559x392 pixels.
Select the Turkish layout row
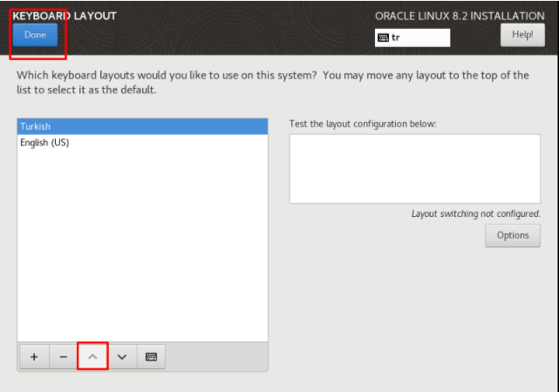click(x=143, y=126)
